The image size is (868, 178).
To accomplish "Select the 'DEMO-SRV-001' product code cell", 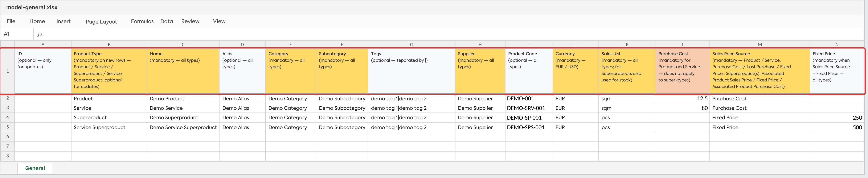I will tap(529, 108).
